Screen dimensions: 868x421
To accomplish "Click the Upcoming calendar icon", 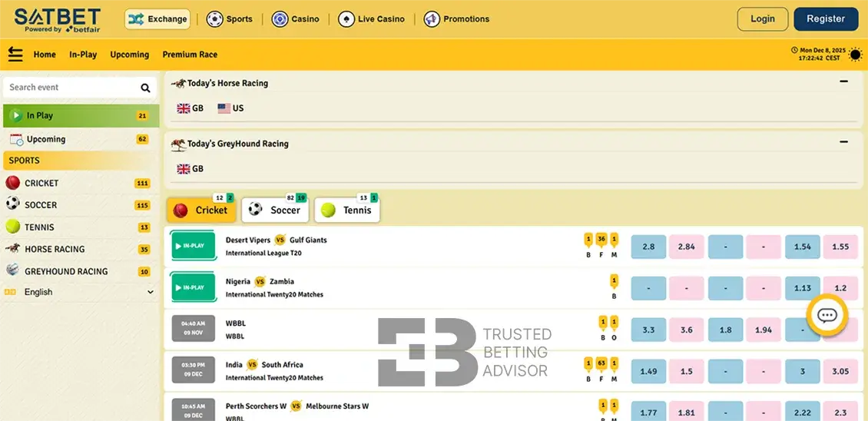I will click(x=17, y=140).
